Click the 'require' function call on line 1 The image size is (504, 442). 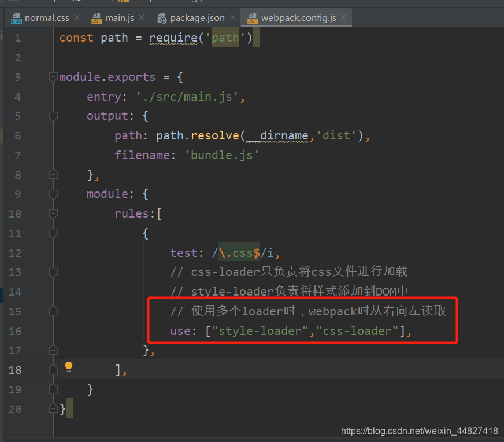click(173, 38)
